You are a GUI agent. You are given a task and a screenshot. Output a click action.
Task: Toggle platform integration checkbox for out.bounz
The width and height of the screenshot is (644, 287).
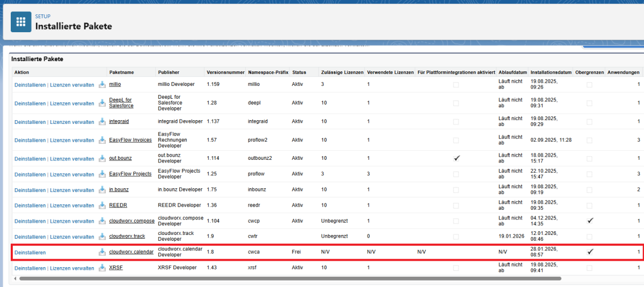(x=456, y=158)
